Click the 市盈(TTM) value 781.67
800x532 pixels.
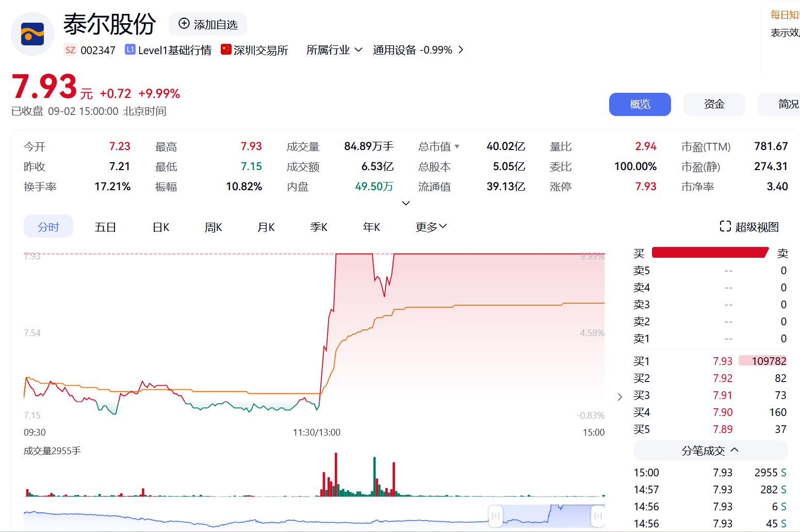tap(771, 146)
